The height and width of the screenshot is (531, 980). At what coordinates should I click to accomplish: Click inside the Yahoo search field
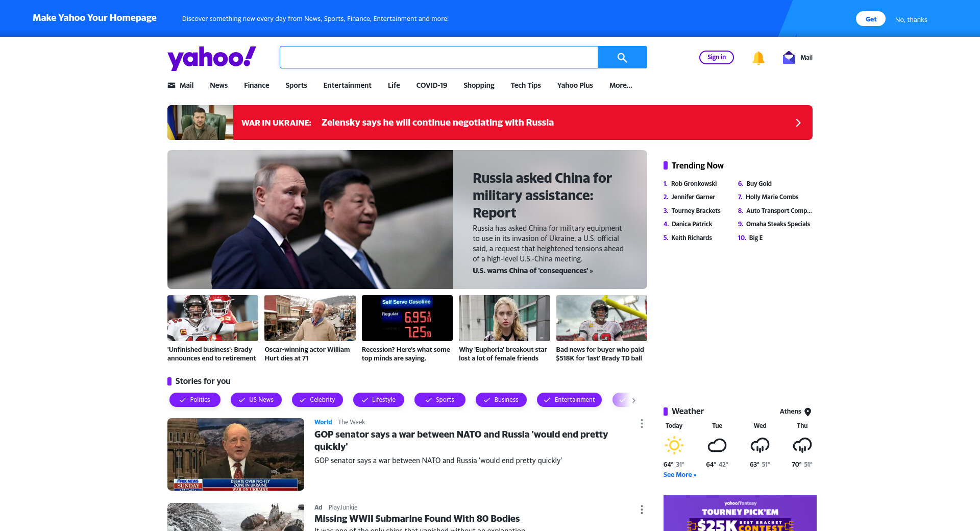pyautogui.click(x=439, y=57)
